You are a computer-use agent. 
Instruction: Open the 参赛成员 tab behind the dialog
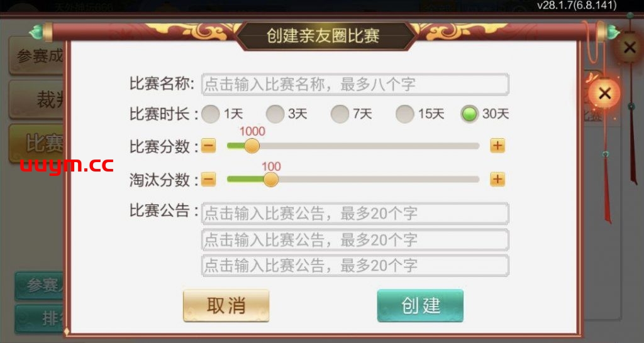[39, 57]
